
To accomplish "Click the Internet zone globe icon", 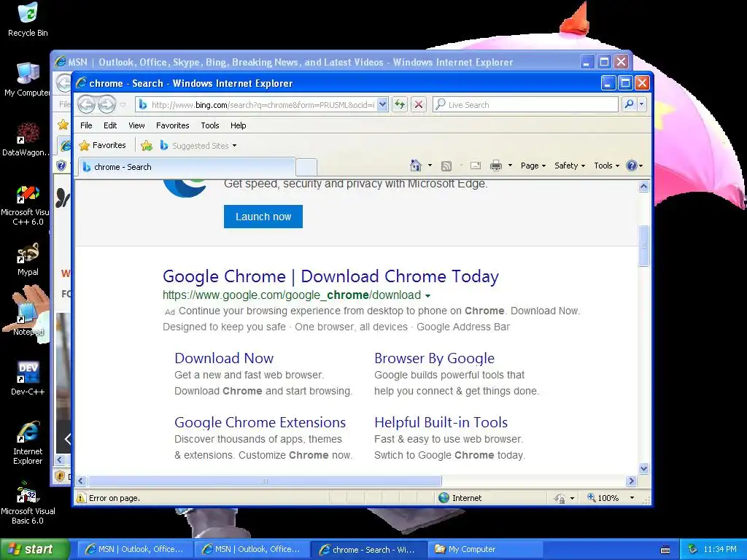I will [x=444, y=497].
